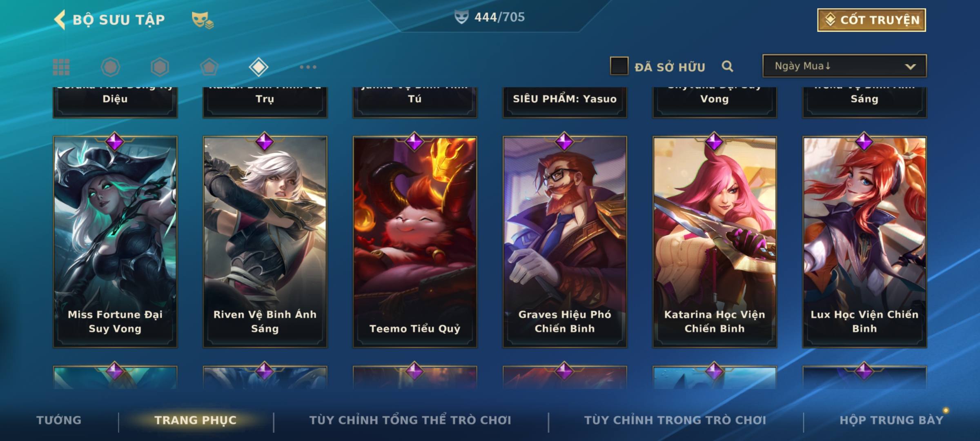Select the Teemo Tiểu Quỷ skin card

(x=415, y=242)
